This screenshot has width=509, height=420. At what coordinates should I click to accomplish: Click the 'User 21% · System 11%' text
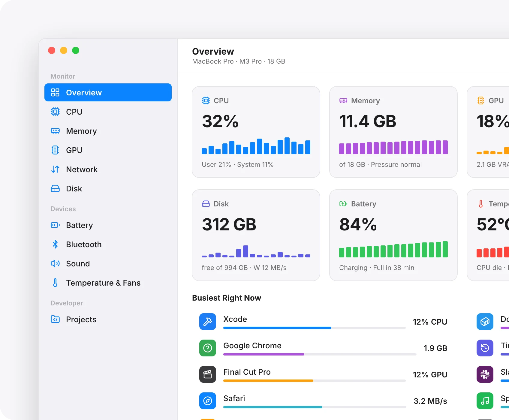click(238, 164)
